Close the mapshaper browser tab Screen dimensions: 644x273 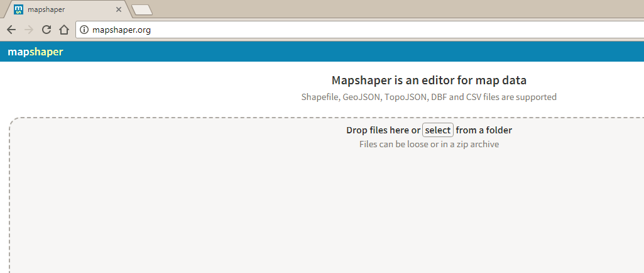(x=119, y=9)
